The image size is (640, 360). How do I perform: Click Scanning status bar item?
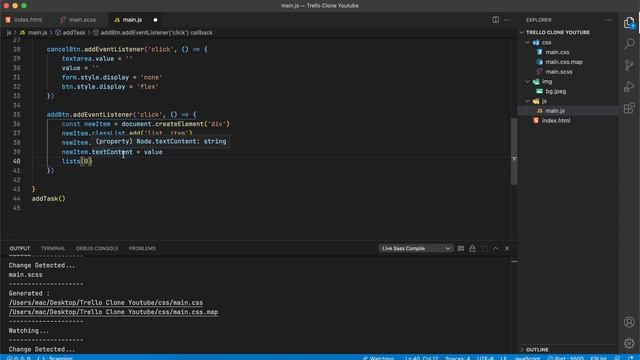[x=55, y=358]
